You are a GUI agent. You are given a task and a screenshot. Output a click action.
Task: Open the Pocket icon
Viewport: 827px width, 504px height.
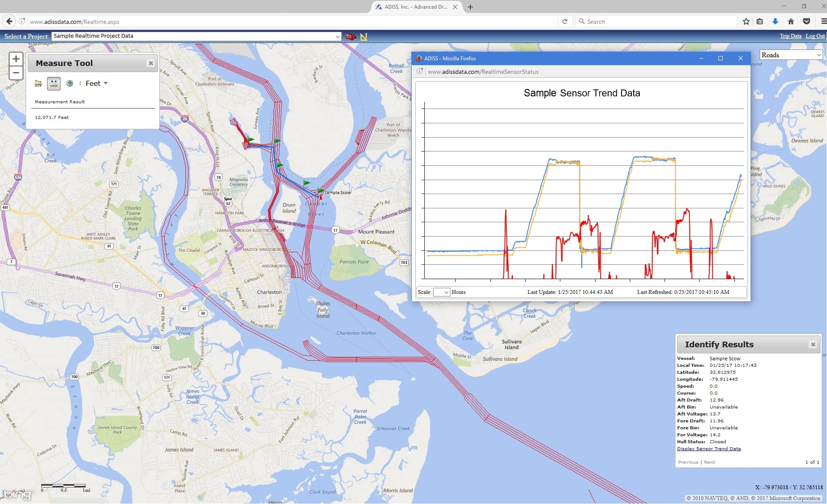coord(807,21)
